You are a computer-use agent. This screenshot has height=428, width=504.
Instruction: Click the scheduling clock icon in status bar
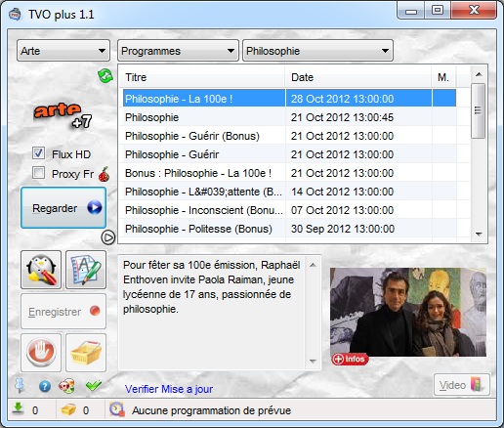pos(117,409)
